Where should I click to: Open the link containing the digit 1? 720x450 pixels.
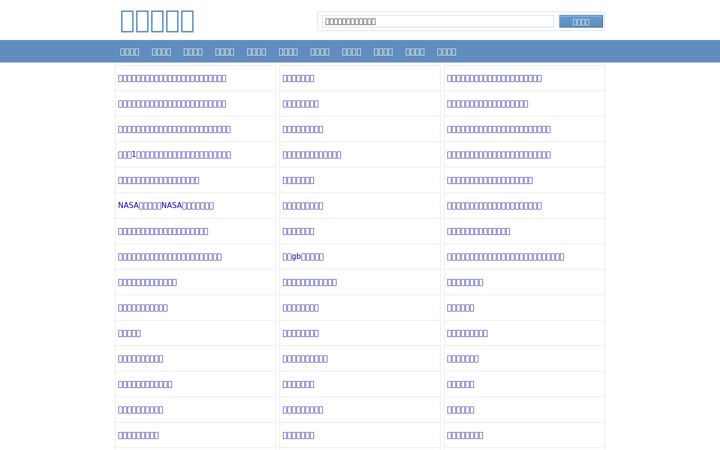[174, 154]
